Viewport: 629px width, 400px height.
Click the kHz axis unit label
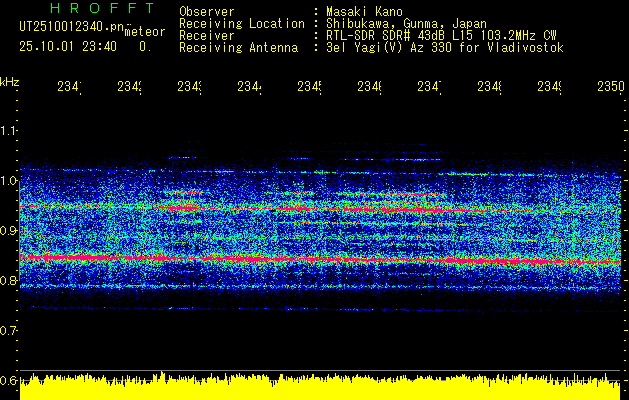click(9, 82)
